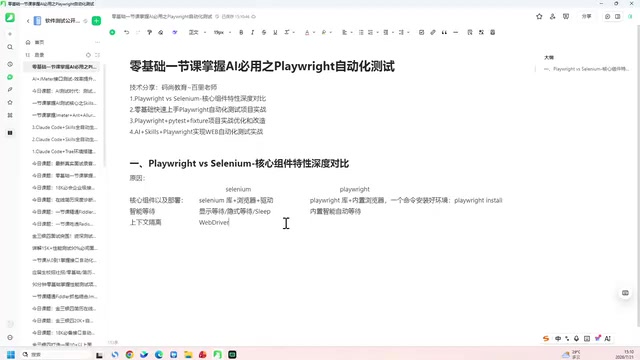Click the Sogou input method S icon
This screenshot has width=640, height=360.
click(546, 338)
